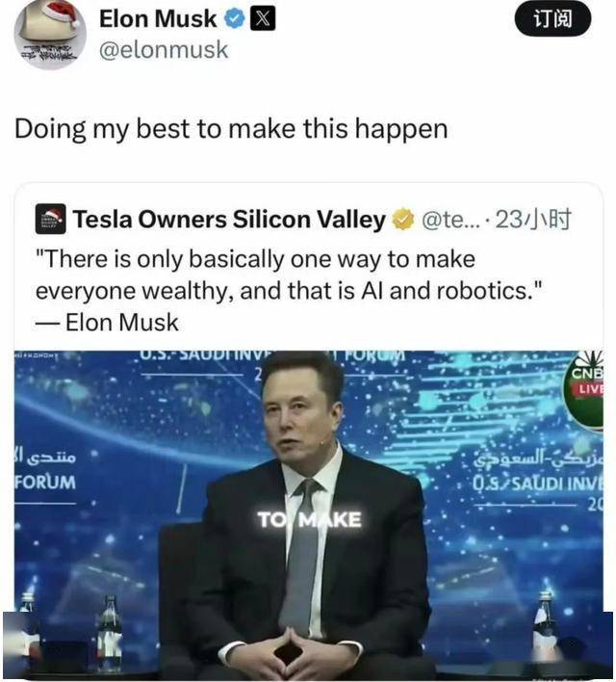Click the truncated @te... handle

click(450, 220)
